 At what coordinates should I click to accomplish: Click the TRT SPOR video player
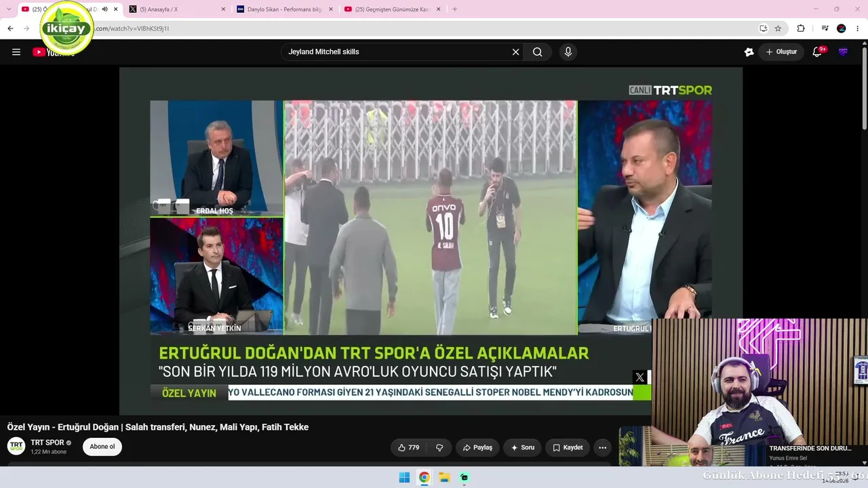point(431,241)
